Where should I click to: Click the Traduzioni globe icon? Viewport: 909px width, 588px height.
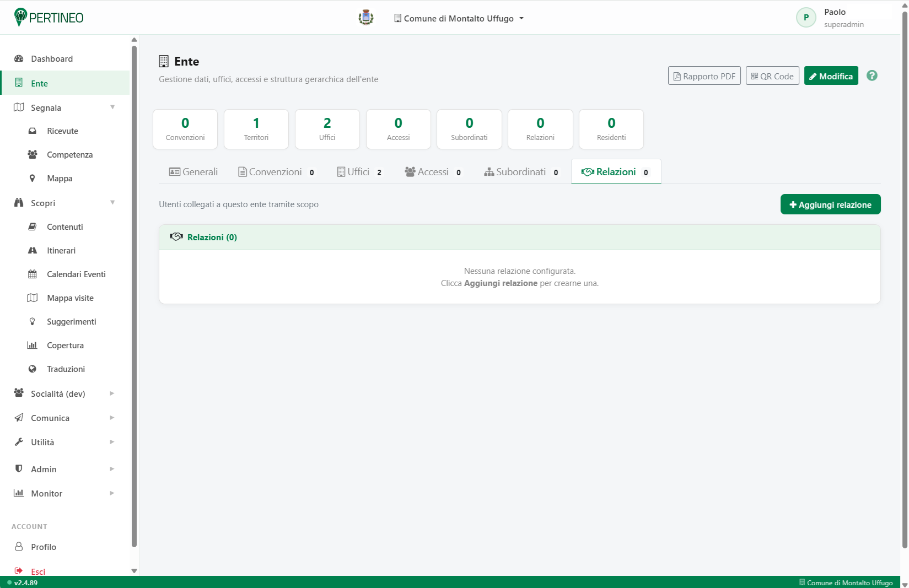pyautogui.click(x=33, y=369)
